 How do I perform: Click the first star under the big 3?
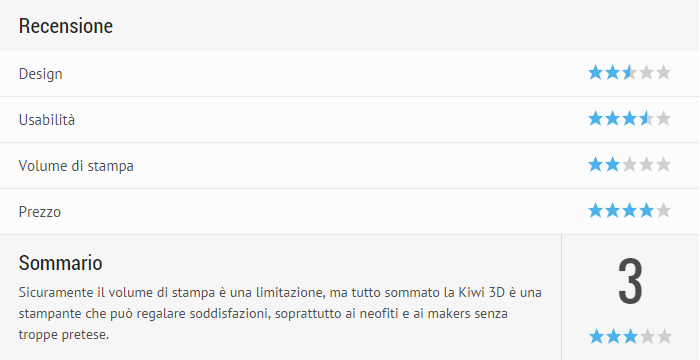pyautogui.click(x=596, y=336)
